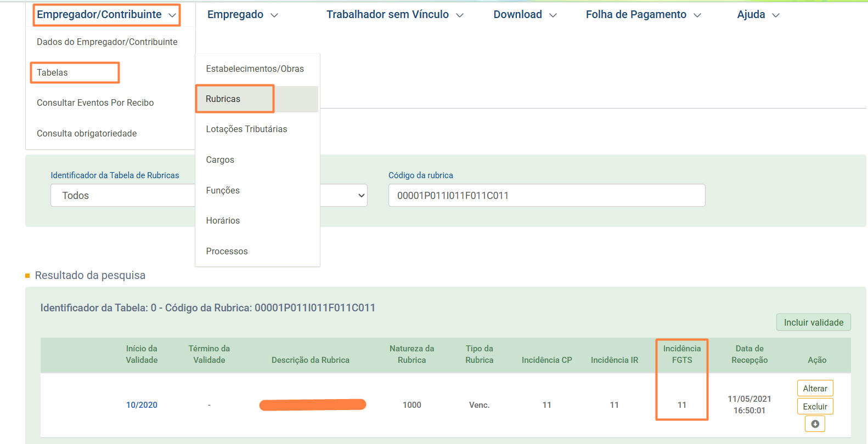Screen dimensions: 868x444
Task: Select Dados do Empregador/Contribuinte
Action: pyautogui.click(x=107, y=42)
